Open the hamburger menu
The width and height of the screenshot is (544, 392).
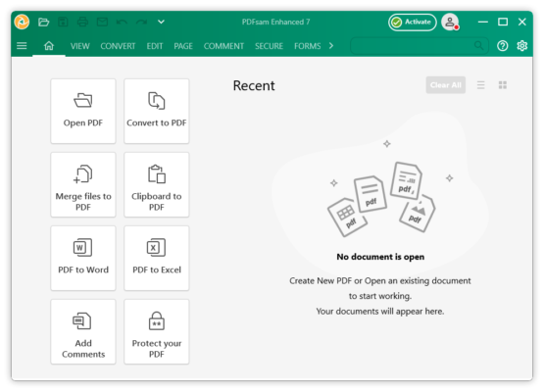[22, 46]
